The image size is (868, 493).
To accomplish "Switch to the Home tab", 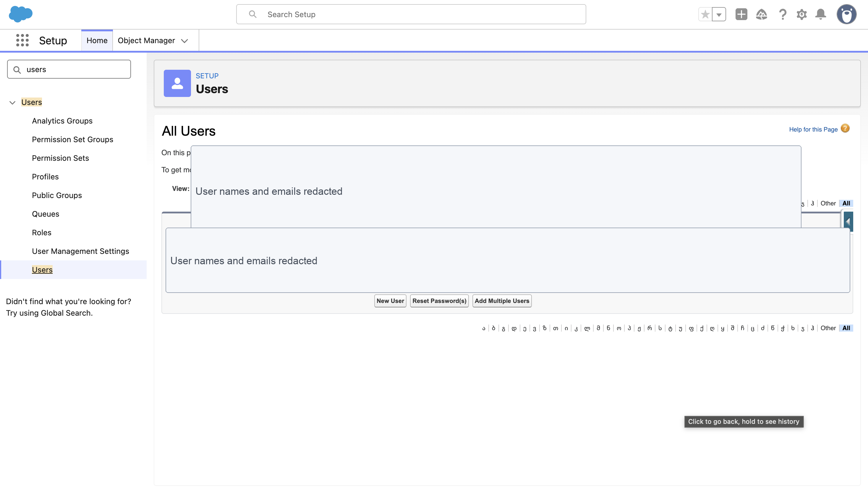I will pos(97,40).
